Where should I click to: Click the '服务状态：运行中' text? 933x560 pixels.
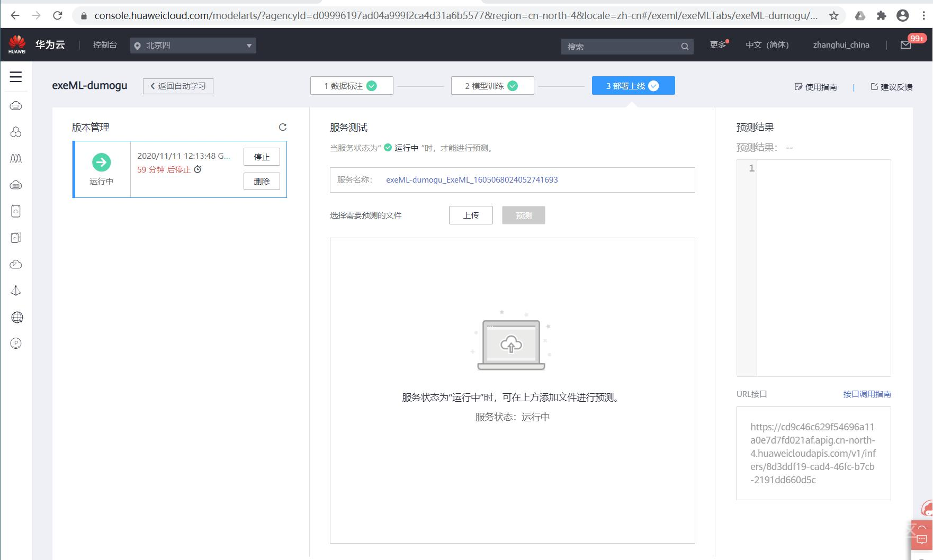[x=513, y=417]
